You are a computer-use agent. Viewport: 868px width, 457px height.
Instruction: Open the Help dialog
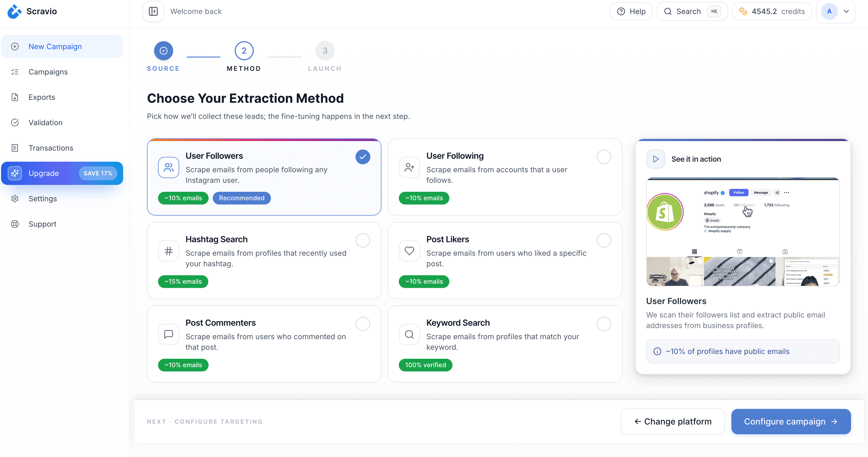click(x=631, y=11)
